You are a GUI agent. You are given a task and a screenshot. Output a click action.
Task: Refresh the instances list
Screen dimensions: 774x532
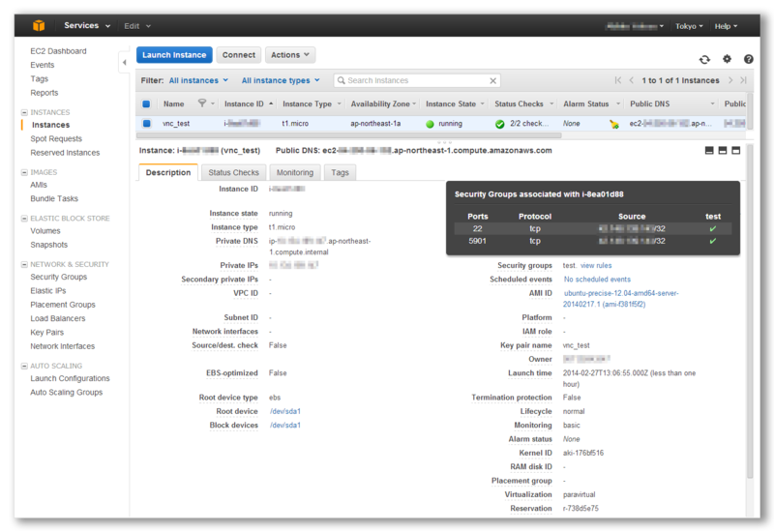pyautogui.click(x=704, y=60)
